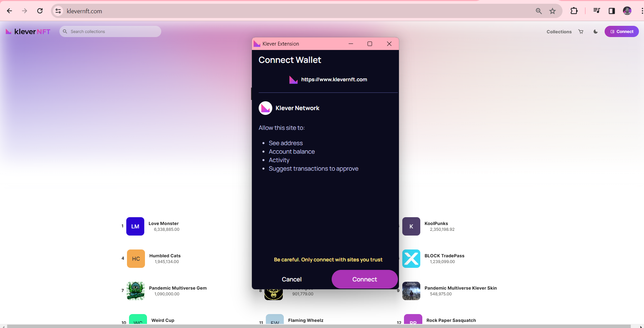The width and height of the screenshot is (644, 328).
Task: Focus the Search collections field
Action: 110,32
